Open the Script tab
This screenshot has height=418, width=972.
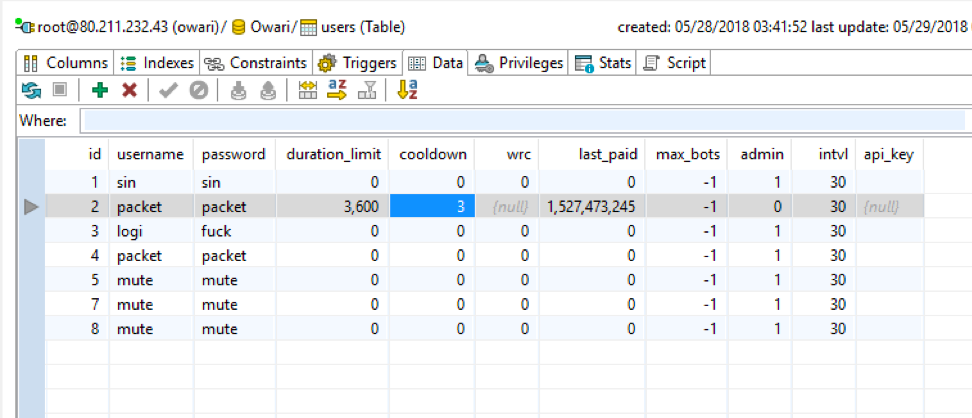point(675,63)
